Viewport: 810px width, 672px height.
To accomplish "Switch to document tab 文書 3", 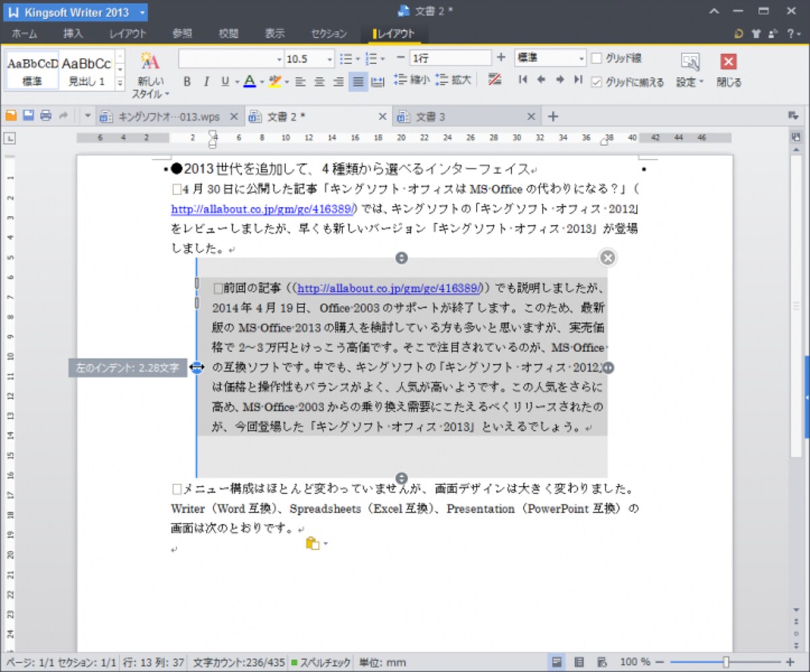I will point(465,116).
